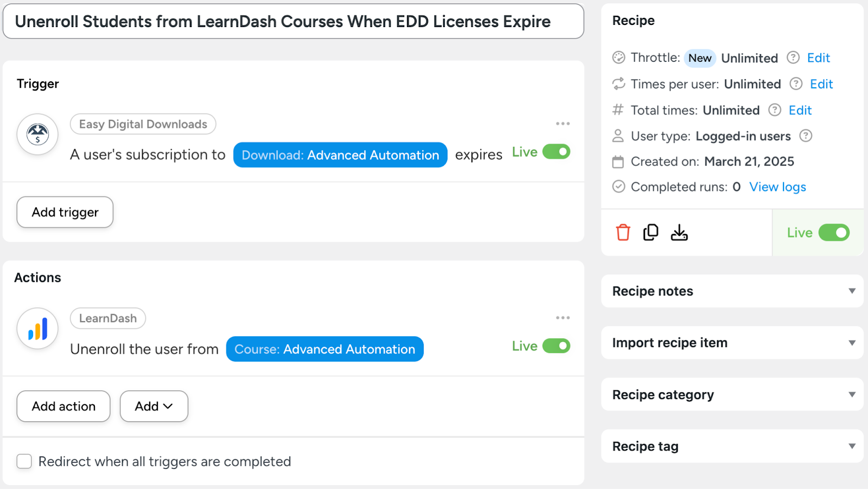Click the export recipe download icon

[x=679, y=233]
